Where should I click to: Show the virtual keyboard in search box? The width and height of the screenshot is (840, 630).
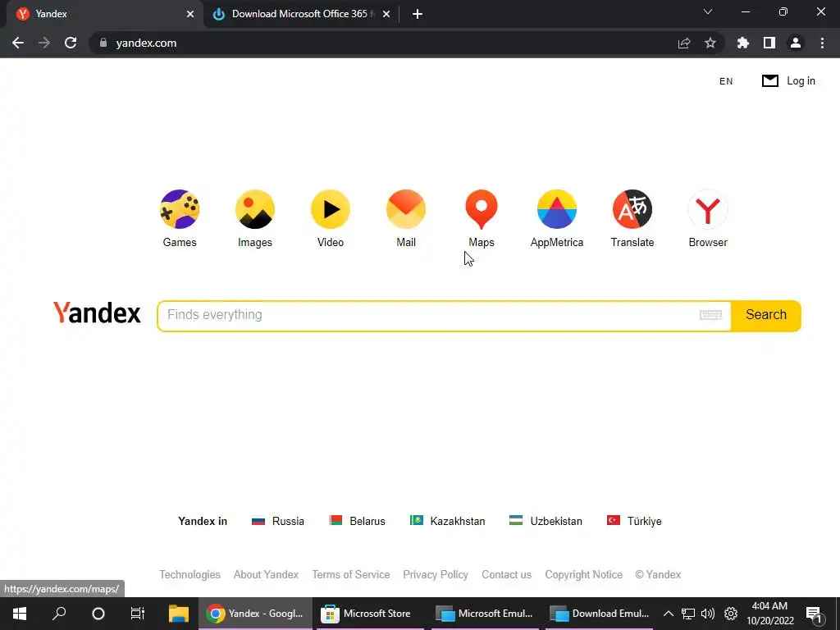[x=711, y=315]
